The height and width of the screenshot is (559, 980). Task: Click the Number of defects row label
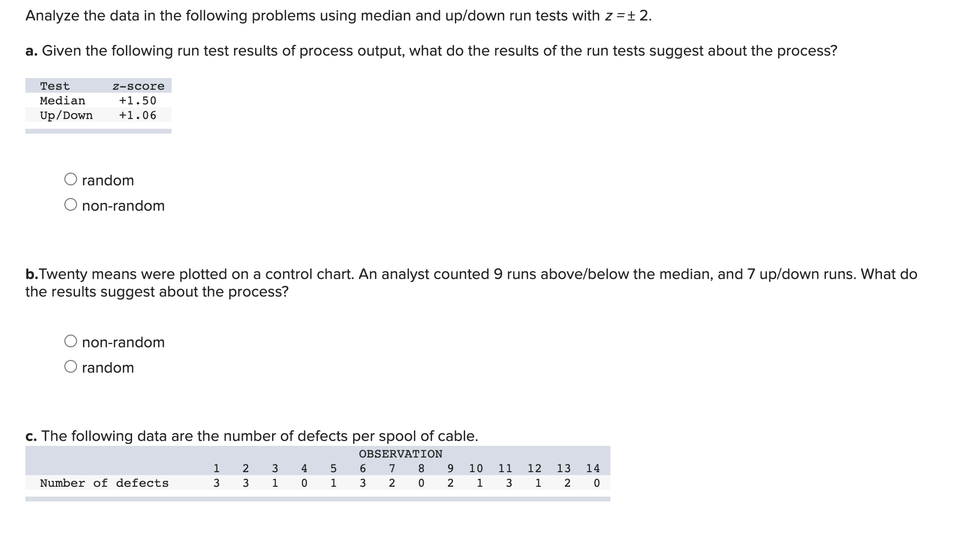coord(104,483)
